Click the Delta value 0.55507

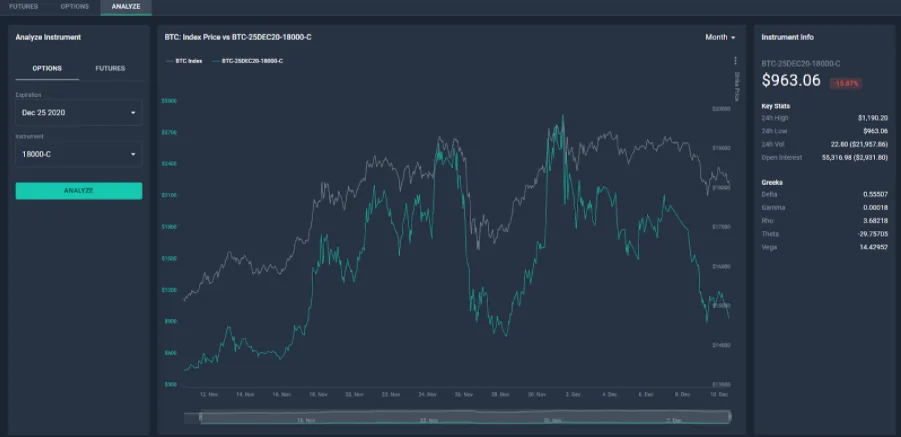click(875, 195)
